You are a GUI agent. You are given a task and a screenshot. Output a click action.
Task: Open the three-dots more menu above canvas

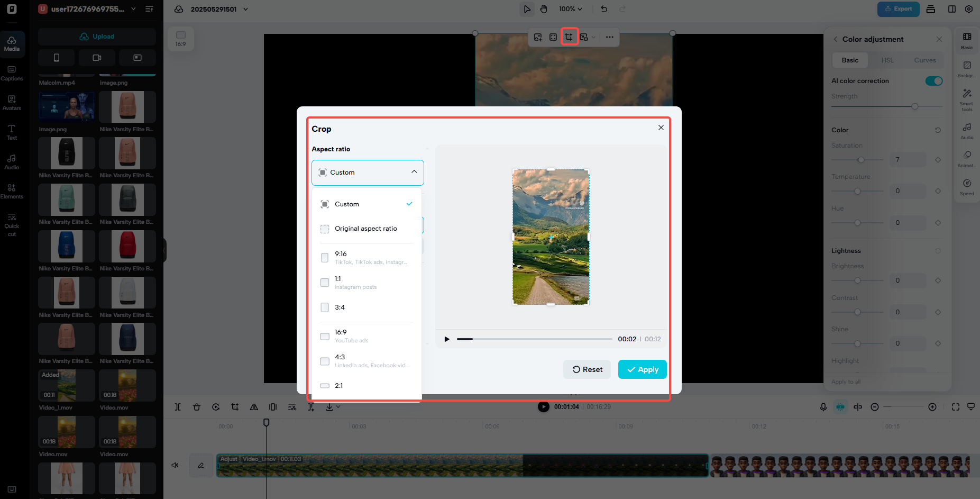click(x=610, y=37)
